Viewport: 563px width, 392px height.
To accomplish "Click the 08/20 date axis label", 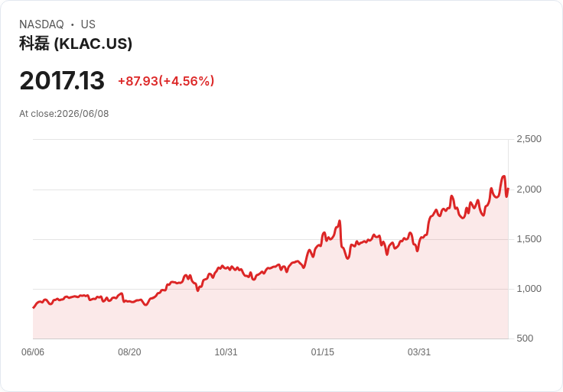I will point(129,352).
